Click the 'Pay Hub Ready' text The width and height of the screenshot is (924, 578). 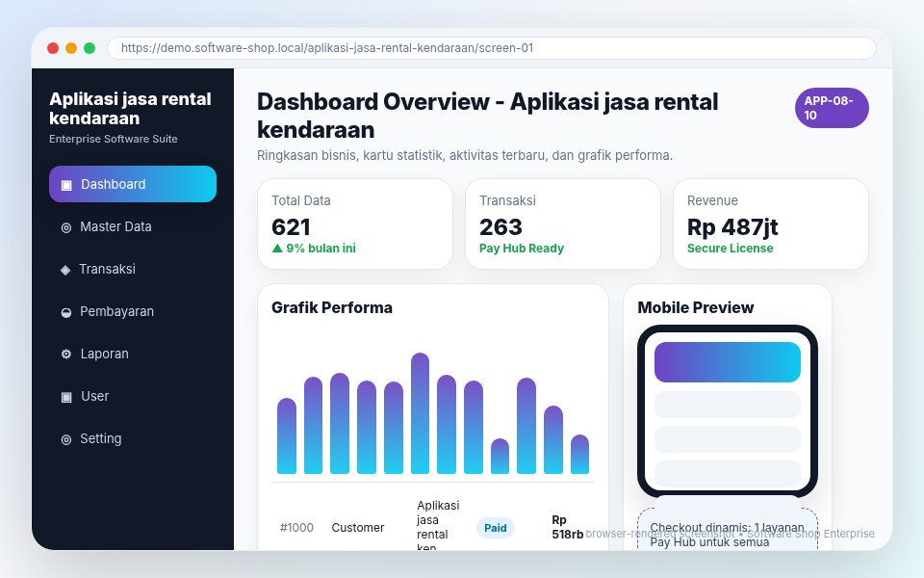pos(522,249)
